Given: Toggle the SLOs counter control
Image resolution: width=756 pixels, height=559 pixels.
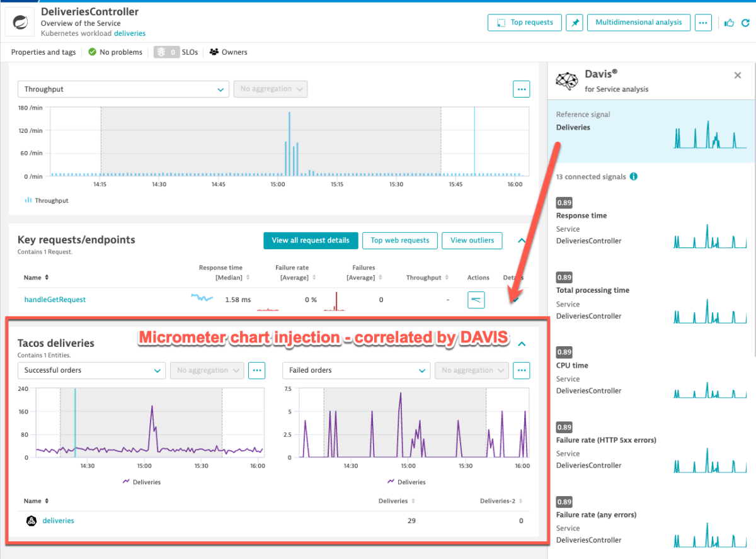Looking at the screenshot, I should (x=166, y=52).
